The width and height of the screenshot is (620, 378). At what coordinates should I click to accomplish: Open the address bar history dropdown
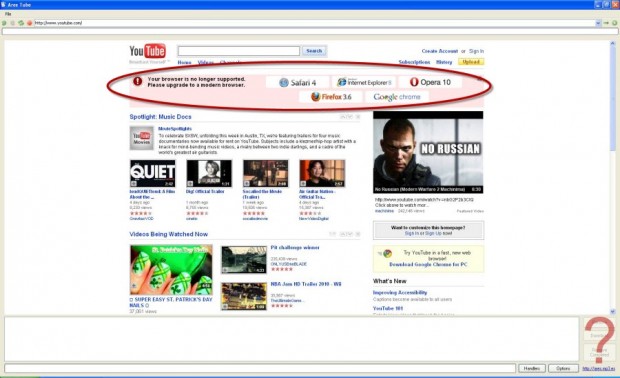[598, 23]
